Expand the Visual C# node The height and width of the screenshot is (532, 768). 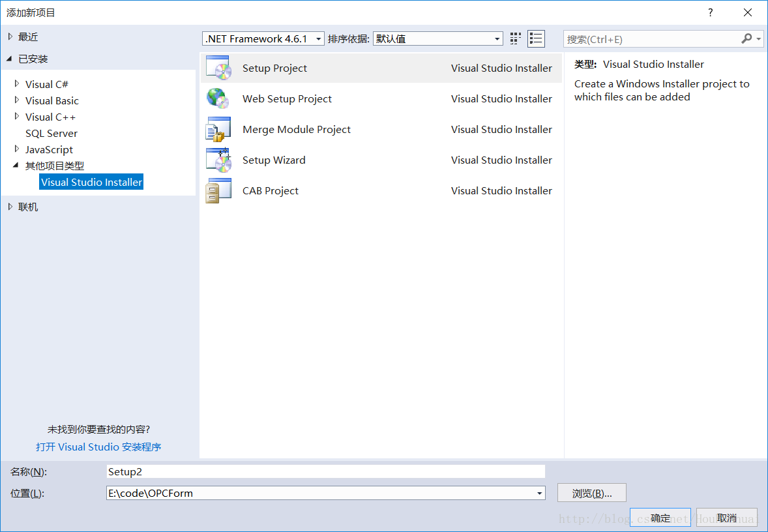pyautogui.click(x=17, y=83)
